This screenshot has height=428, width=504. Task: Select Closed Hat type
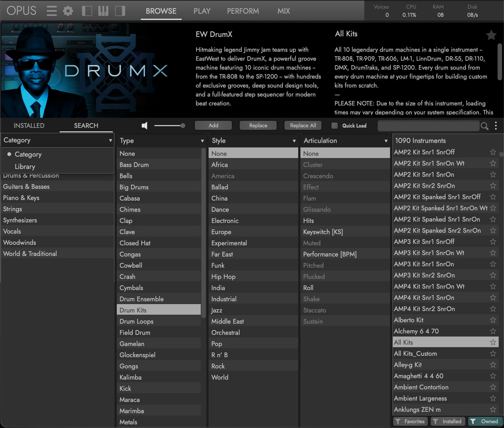point(159,243)
